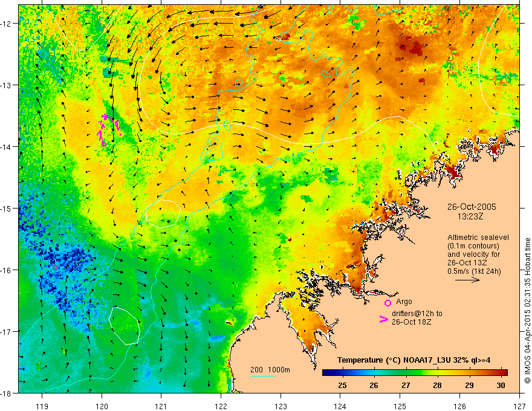The image size is (532, 411).
Task: Click longitude axis label '122'
Action: click(221, 406)
